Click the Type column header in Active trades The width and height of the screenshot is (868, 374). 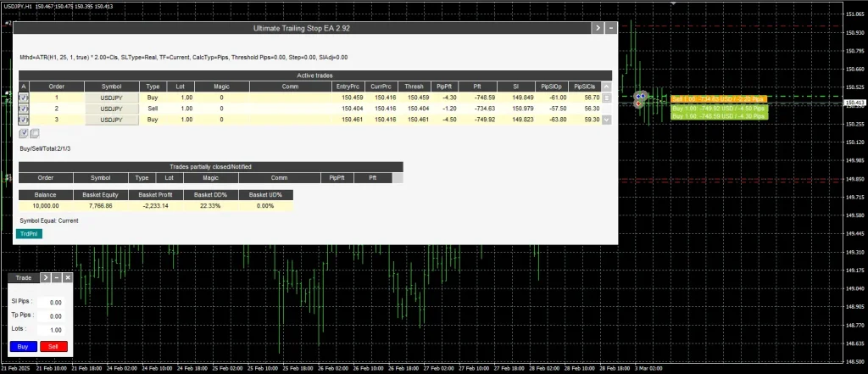(x=153, y=87)
